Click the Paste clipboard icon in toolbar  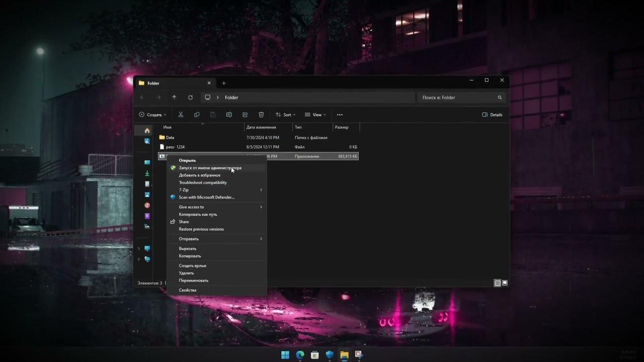coord(213,115)
